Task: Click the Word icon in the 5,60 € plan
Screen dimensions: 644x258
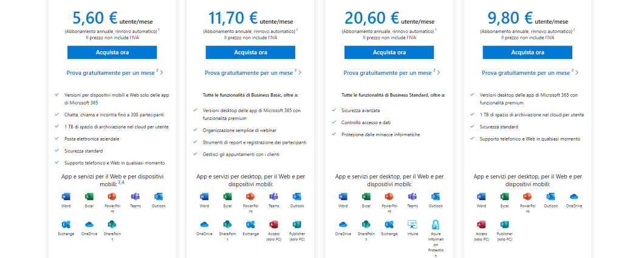Action: (66, 197)
